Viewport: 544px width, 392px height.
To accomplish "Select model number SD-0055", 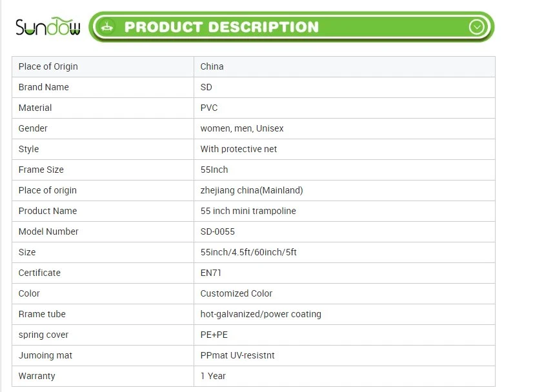I will [217, 231].
